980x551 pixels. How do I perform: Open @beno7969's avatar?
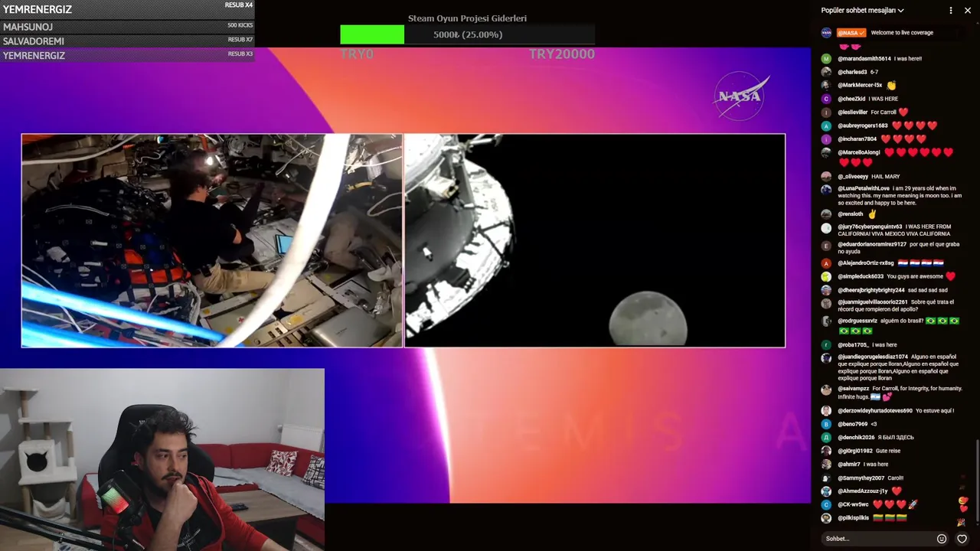point(826,424)
